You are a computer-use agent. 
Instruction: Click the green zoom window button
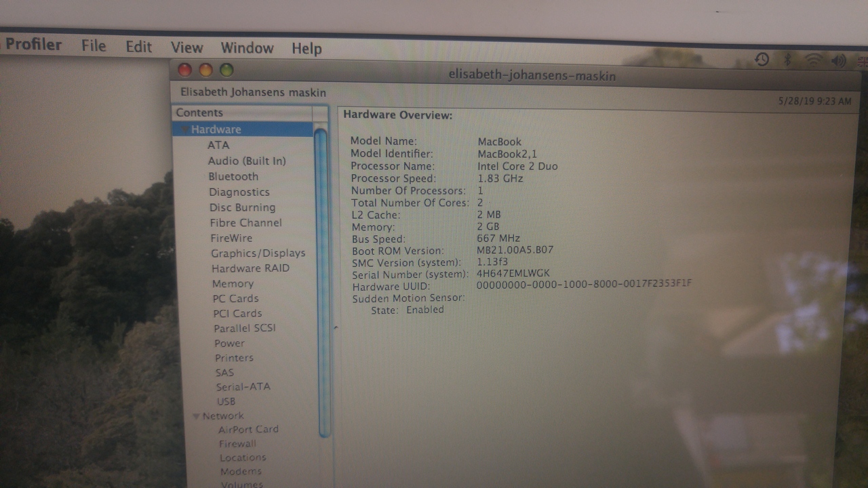click(226, 70)
